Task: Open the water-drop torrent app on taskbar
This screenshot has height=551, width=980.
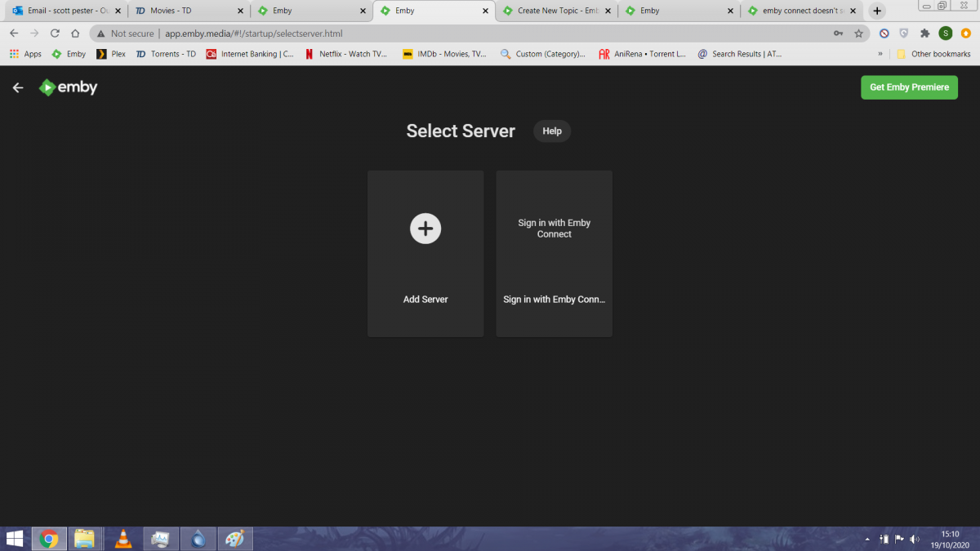Action: tap(198, 539)
